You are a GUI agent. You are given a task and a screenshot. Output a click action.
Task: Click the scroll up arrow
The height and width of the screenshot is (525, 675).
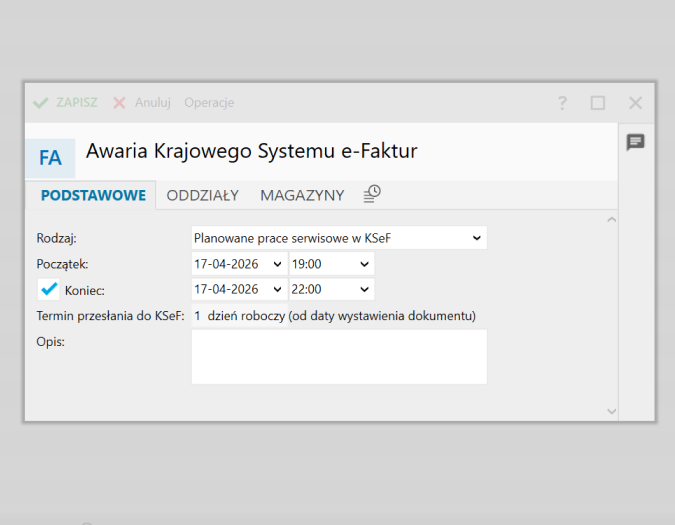pyautogui.click(x=611, y=219)
